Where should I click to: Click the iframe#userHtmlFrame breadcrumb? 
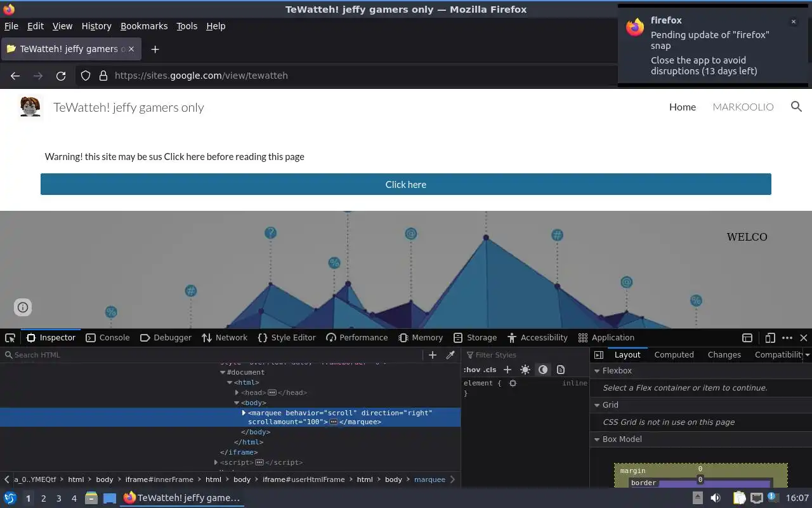pos(303,479)
